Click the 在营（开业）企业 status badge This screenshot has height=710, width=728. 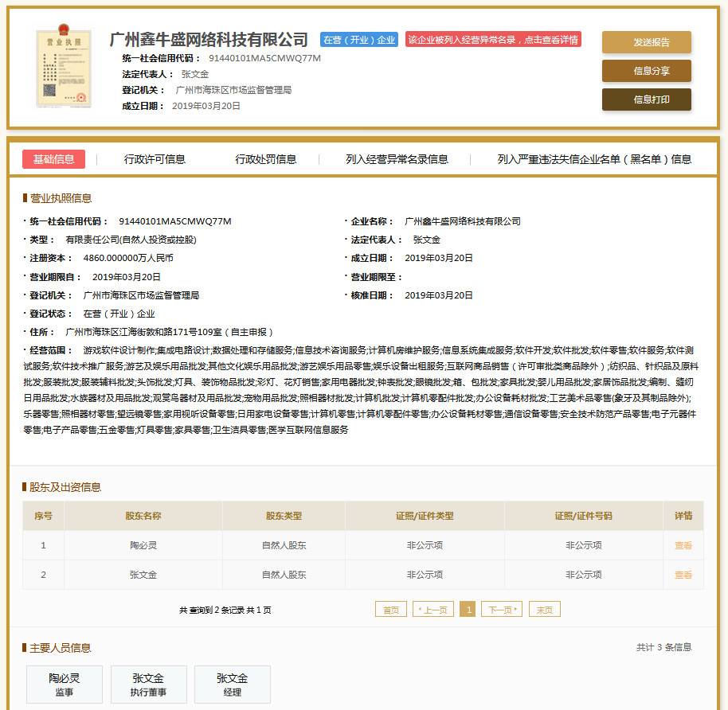[360, 42]
